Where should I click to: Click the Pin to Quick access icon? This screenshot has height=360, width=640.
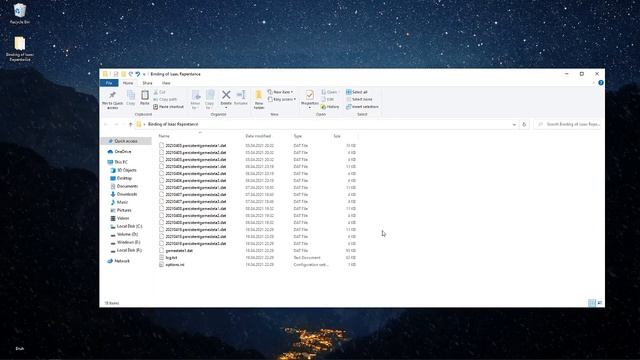pyautogui.click(x=112, y=95)
